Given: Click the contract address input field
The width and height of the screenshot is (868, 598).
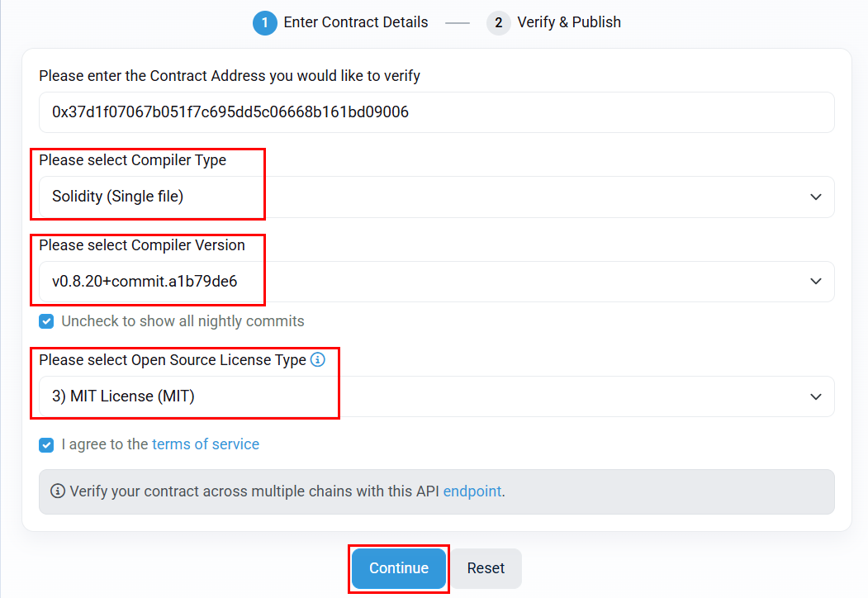Looking at the screenshot, I should [436, 112].
